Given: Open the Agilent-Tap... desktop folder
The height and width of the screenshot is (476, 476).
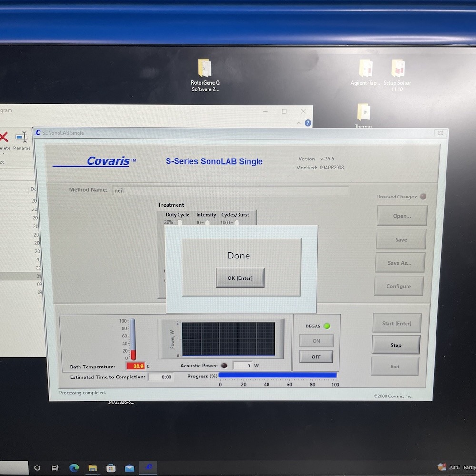Looking at the screenshot, I should tap(365, 72).
